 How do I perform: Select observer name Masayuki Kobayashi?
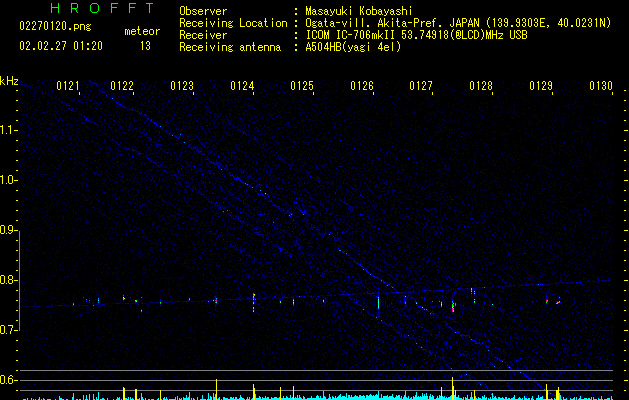coord(359,11)
